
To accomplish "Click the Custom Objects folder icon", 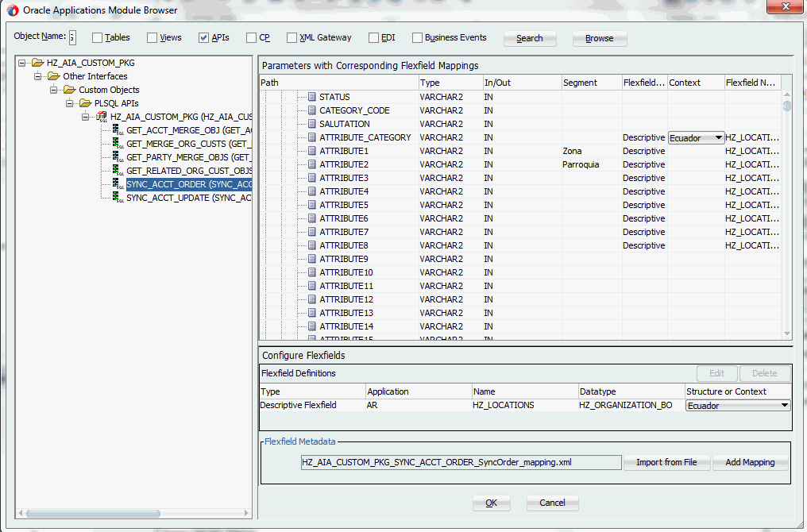I will (x=69, y=90).
